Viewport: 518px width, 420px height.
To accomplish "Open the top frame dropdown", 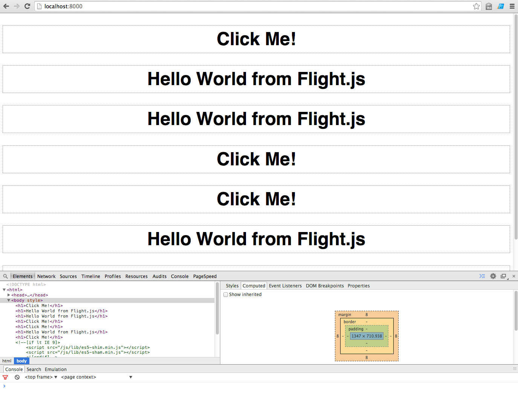I will [x=41, y=377].
